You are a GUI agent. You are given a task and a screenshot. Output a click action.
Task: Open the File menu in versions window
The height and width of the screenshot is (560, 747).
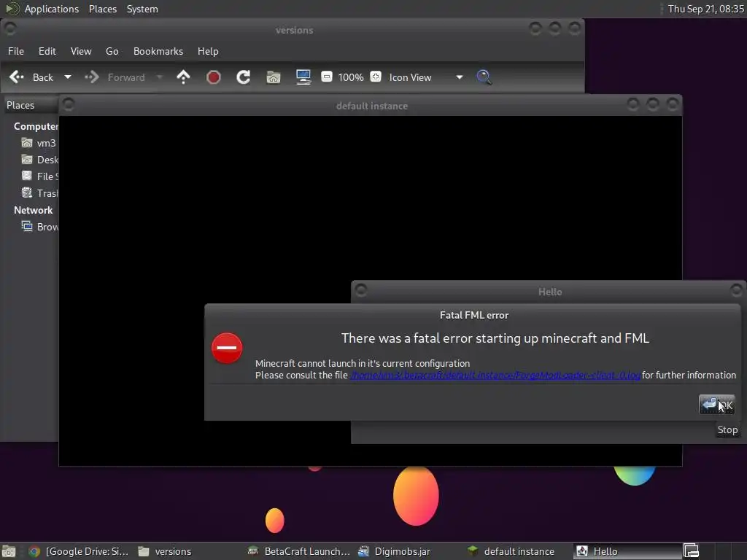[16, 51]
